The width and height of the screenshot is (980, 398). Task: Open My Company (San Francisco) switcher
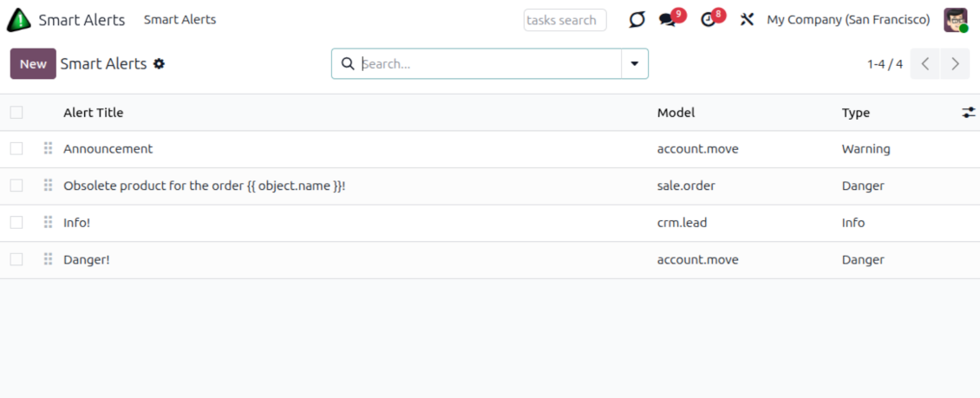click(848, 20)
